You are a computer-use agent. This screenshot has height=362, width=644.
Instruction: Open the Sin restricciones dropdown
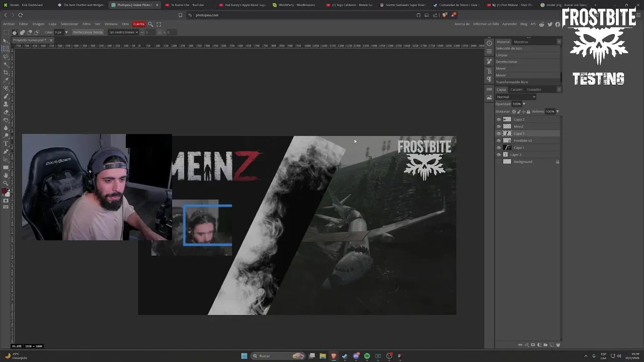(x=123, y=32)
